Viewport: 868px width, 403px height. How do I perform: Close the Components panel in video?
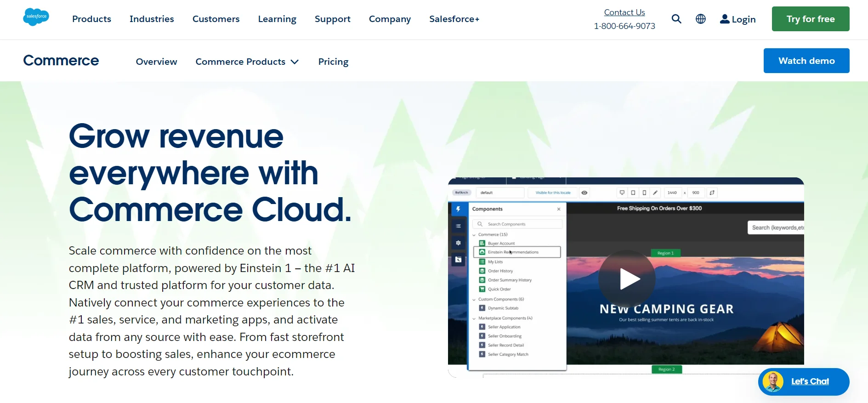[x=559, y=209]
